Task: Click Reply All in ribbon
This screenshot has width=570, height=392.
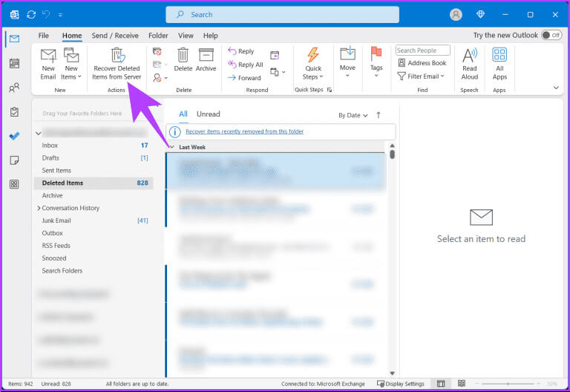Action: pyautogui.click(x=246, y=65)
